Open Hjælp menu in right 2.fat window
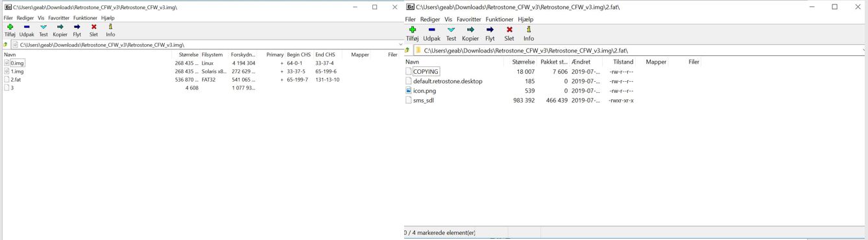The width and height of the screenshot is (868, 240). [525, 19]
